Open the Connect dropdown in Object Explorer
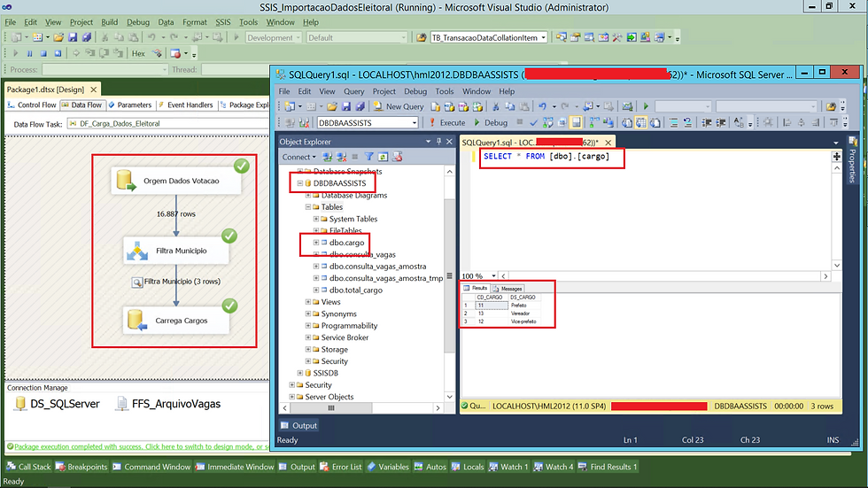Screen dimensions: 868x488 (299, 157)
